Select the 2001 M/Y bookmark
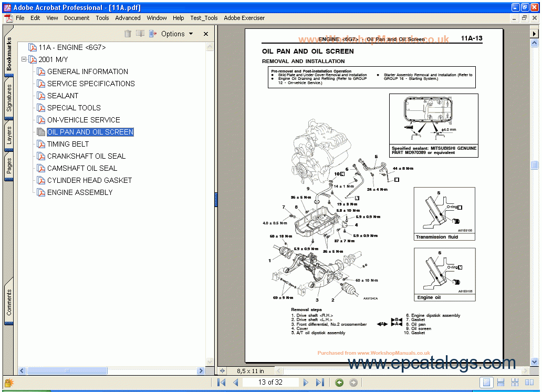This screenshot has width=542, height=392. [x=53, y=59]
